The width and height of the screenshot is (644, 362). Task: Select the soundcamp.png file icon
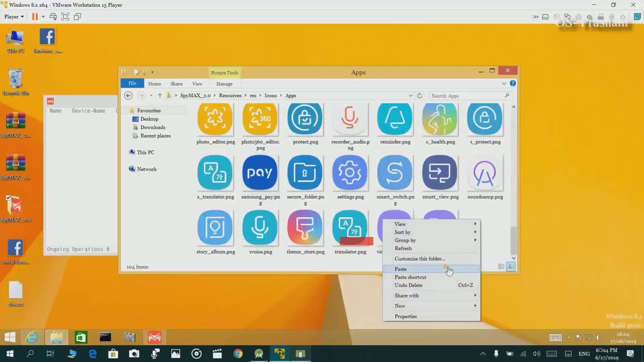[x=485, y=172]
